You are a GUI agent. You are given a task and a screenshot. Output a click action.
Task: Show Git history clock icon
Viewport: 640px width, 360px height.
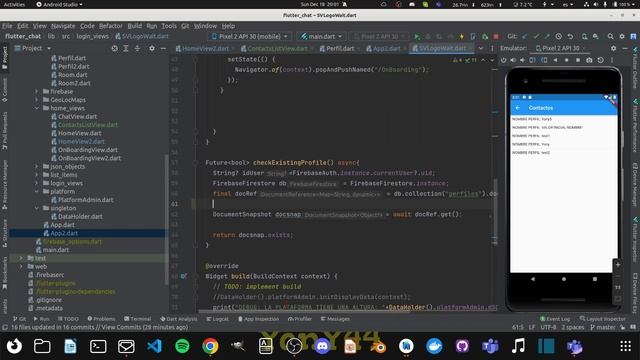558,36
